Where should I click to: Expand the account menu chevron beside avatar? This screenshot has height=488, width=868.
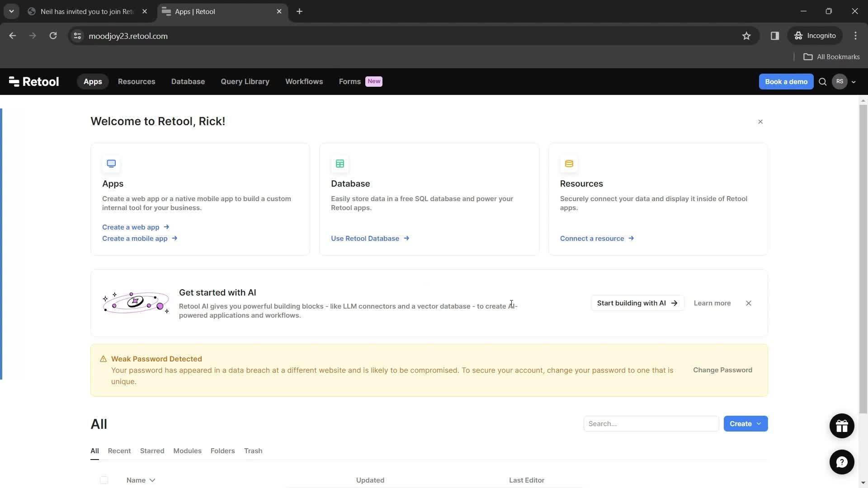[x=854, y=82]
